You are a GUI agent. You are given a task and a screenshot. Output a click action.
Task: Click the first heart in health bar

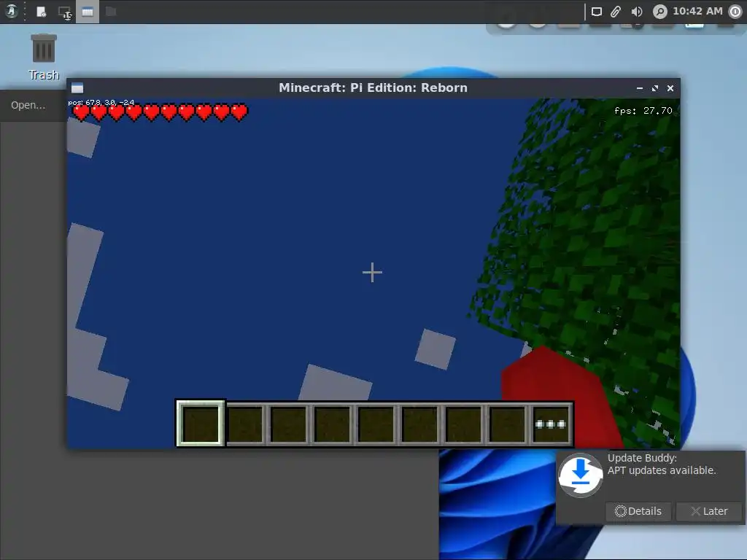point(81,112)
